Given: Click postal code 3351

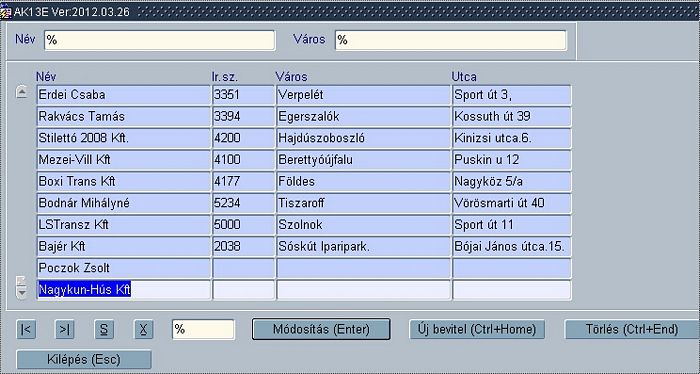Looking at the screenshot, I should [x=243, y=95].
